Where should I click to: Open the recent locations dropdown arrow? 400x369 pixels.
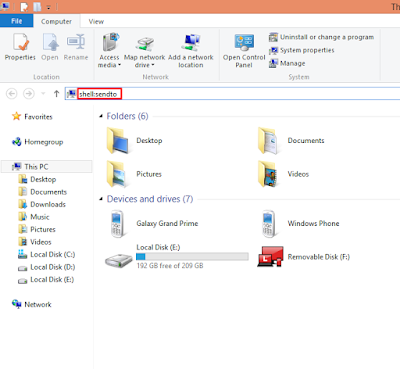[x=43, y=94]
